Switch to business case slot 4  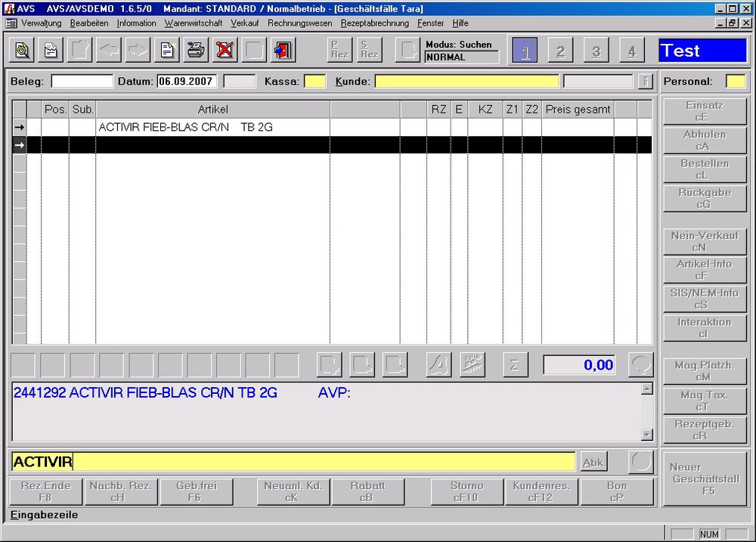(631, 51)
